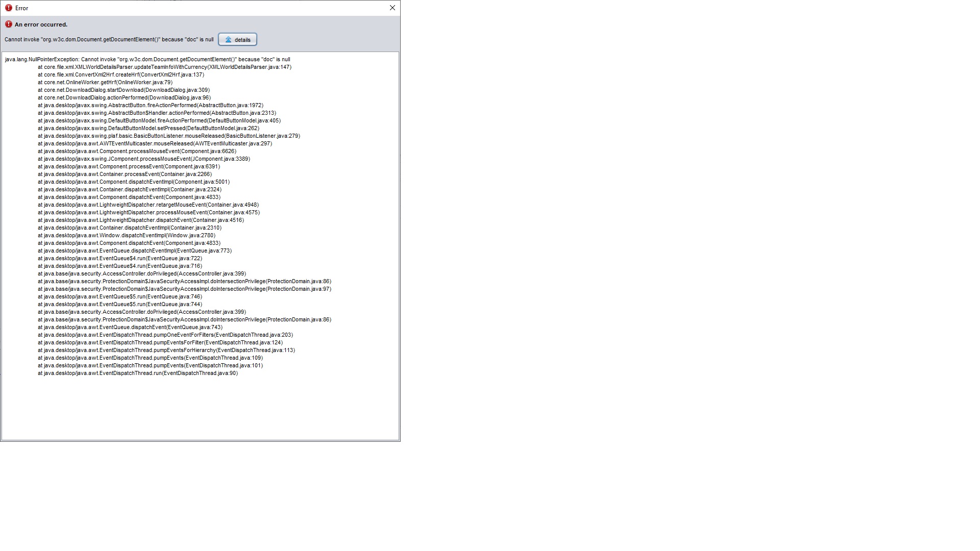Click the Window.dispatchEventImpl stack line
The width and height of the screenshot is (980, 551).
tap(126, 236)
